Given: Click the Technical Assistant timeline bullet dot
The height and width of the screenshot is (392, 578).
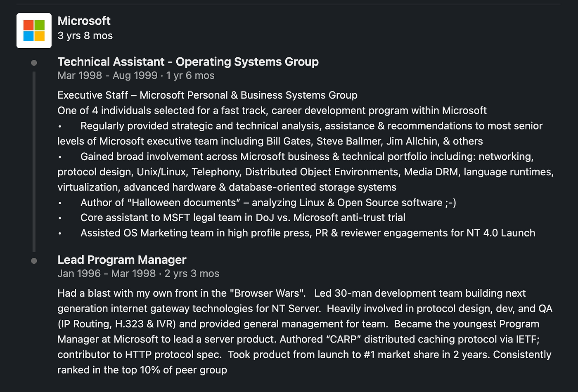Looking at the screenshot, I should (34, 63).
